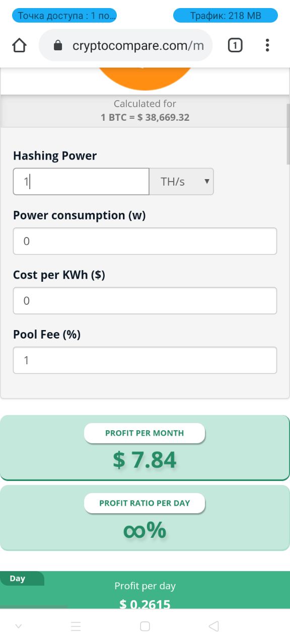Tap the Profit Per Month label

point(144,433)
